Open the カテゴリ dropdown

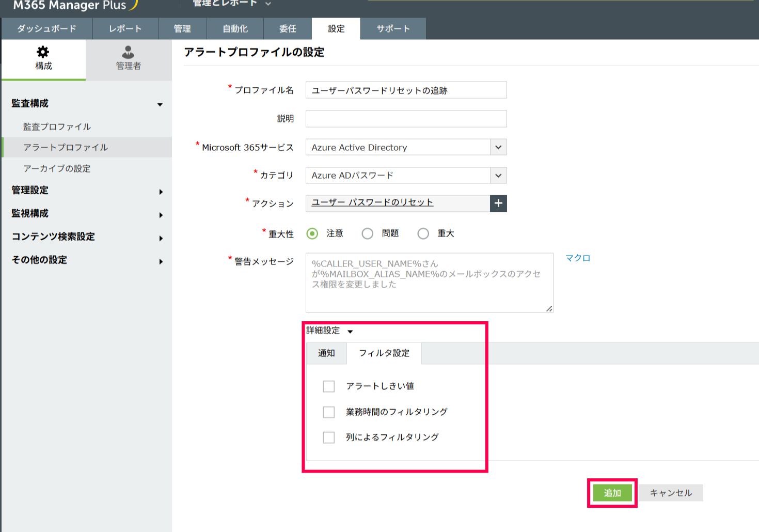click(x=406, y=176)
